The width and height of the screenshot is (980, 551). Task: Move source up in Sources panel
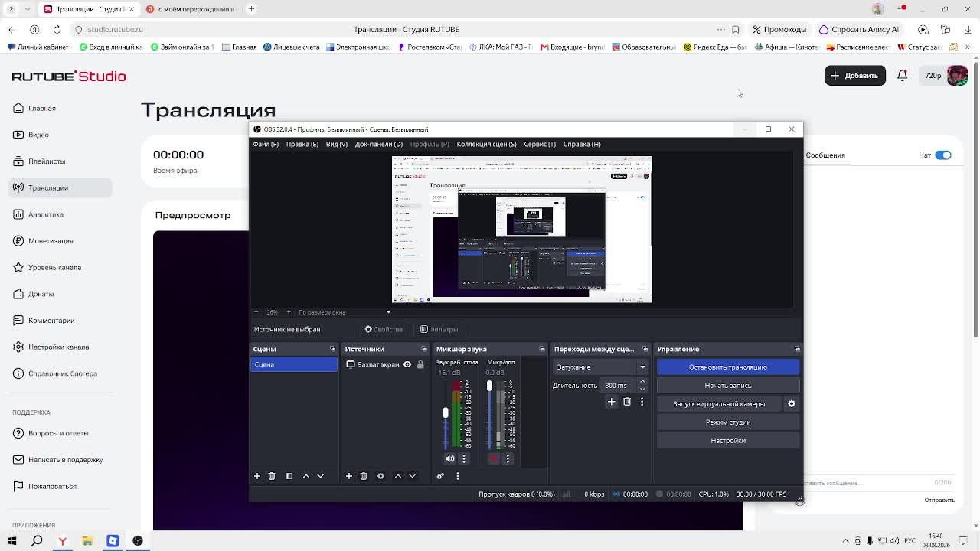coord(398,476)
